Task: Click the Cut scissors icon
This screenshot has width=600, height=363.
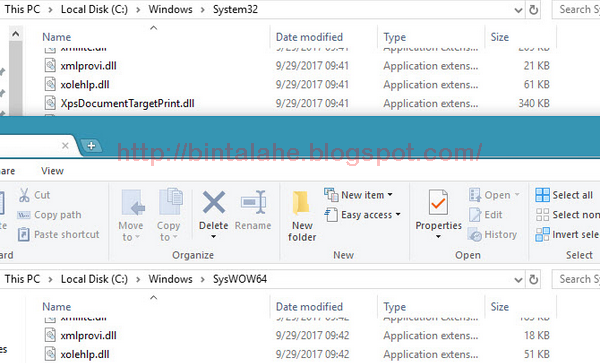Action: (24, 195)
